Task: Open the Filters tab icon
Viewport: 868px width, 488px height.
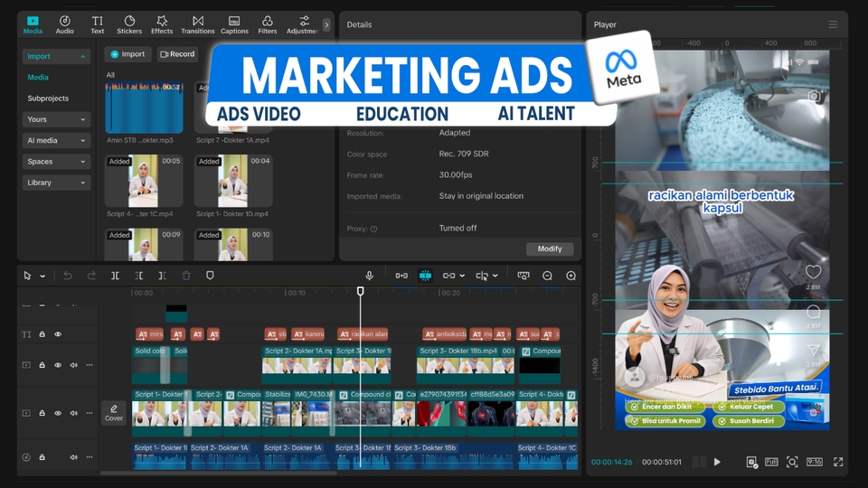Action: point(268,25)
